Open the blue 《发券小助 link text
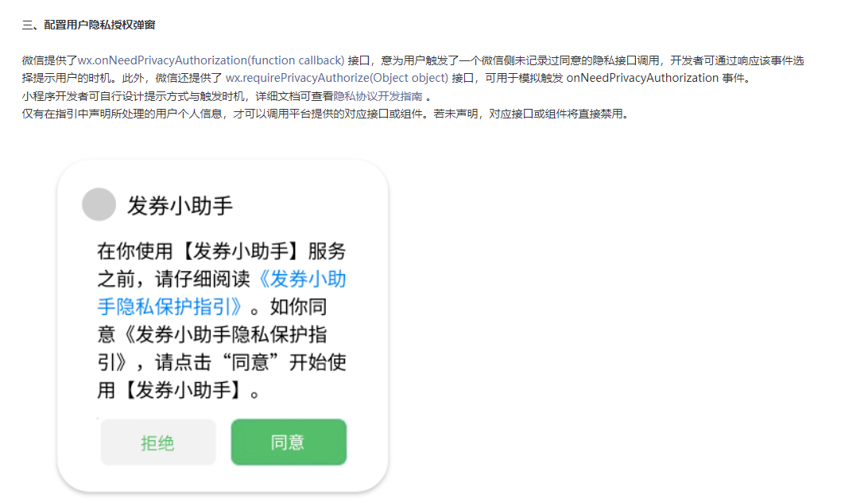 (302, 279)
